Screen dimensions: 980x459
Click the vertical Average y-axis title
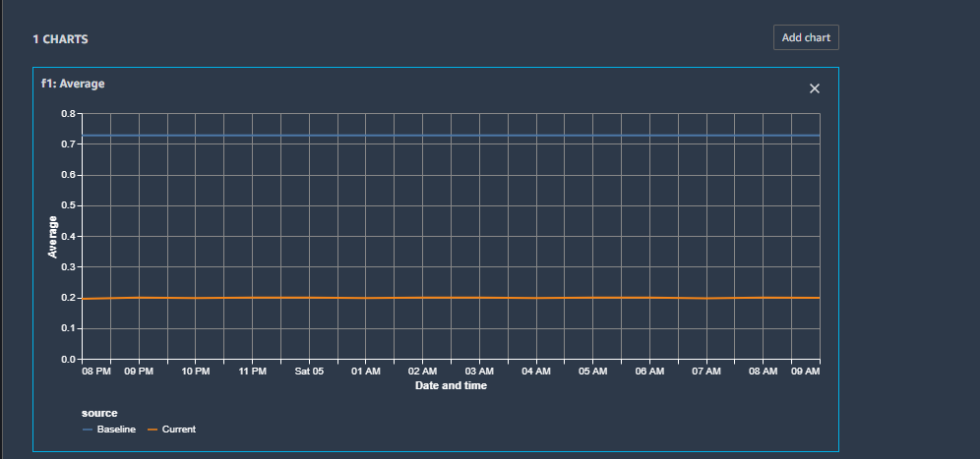point(53,237)
